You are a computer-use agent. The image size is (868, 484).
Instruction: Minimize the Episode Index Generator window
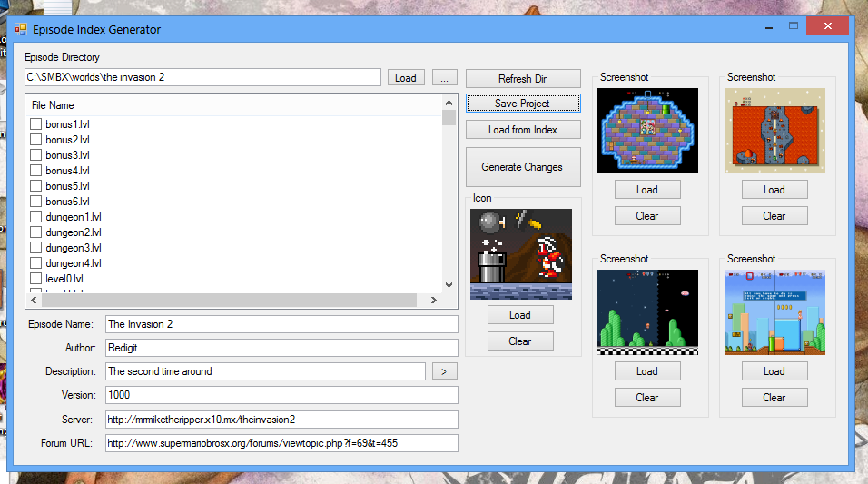(x=769, y=26)
